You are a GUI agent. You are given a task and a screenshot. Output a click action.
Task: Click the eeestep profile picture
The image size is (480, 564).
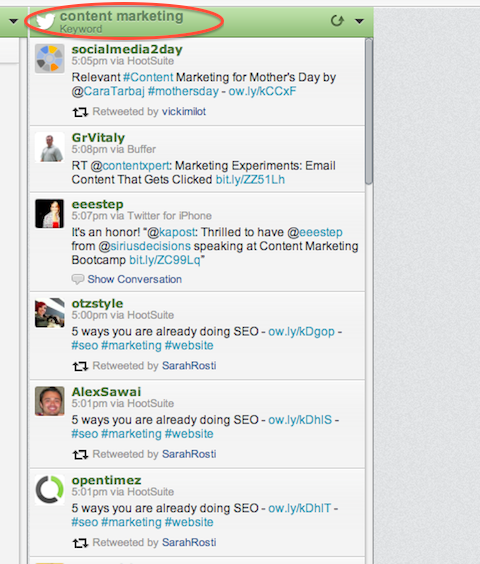pyautogui.click(x=50, y=214)
